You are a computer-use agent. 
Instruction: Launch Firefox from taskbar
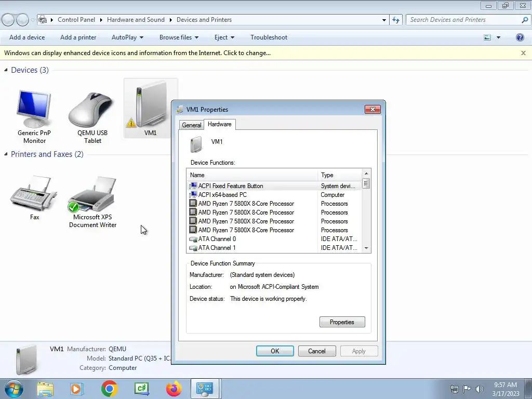pyautogui.click(x=174, y=389)
